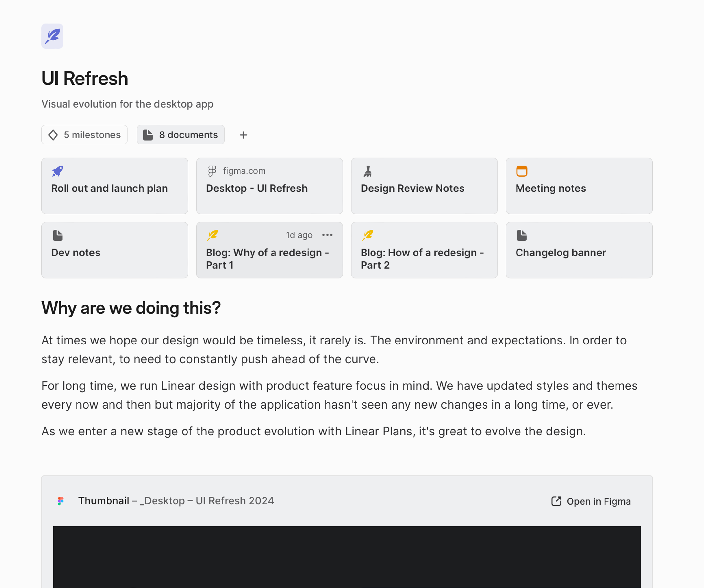Screen dimensions: 704x588
Task: Click the brush icon on Design Review Notes
Action: point(368,171)
